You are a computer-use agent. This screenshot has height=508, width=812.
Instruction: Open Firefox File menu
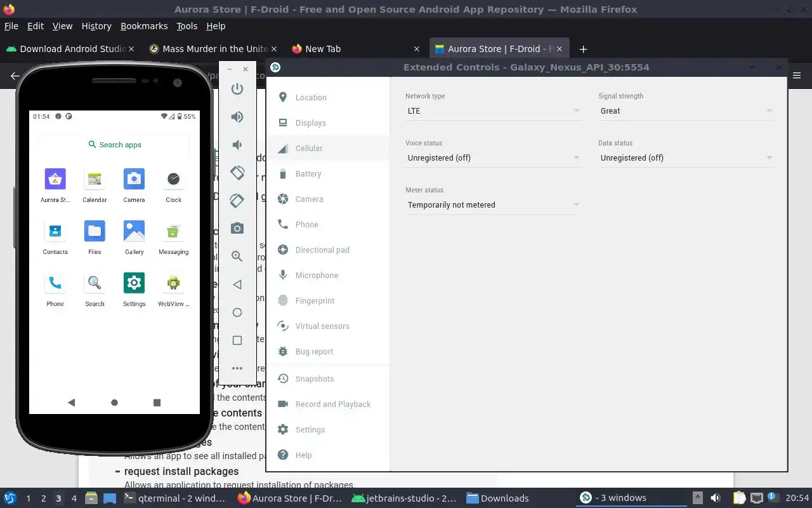[x=11, y=26]
